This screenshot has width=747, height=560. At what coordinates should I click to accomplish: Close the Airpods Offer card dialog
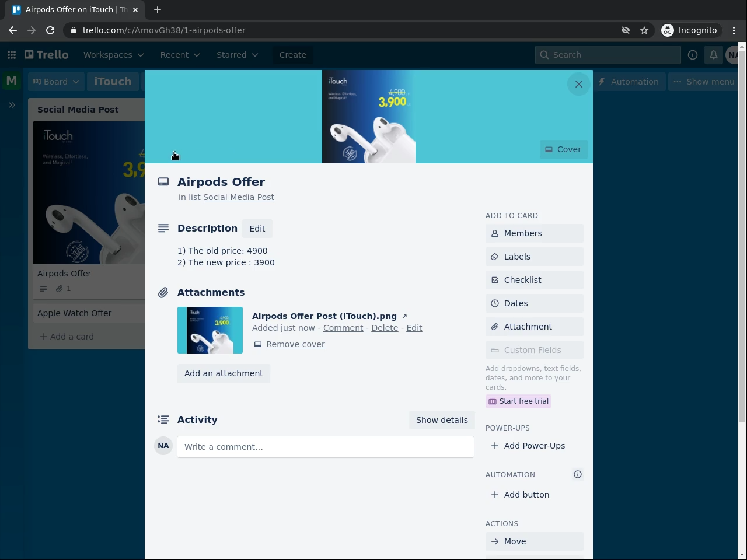click(579, 84)
